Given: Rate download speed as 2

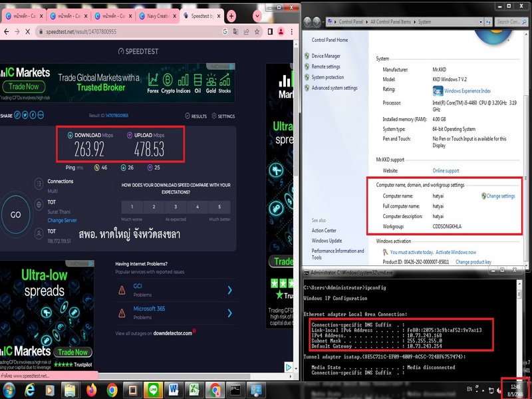Looking at the screenshot, I should pos(154,207).
